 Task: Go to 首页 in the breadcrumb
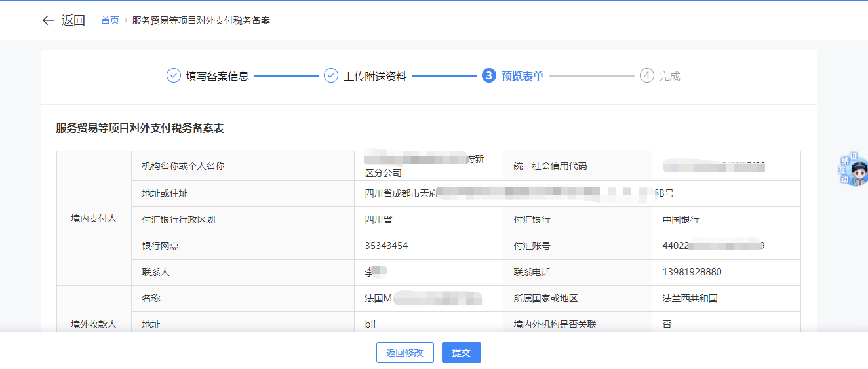click(109, 20)
